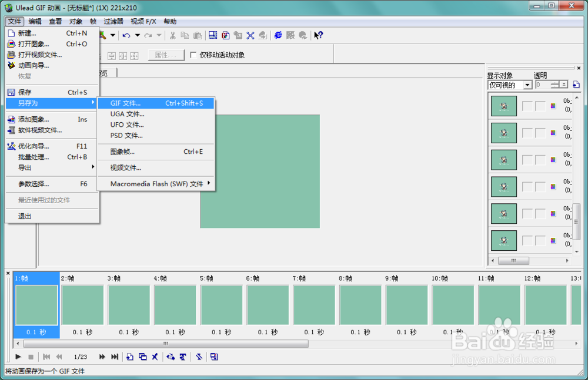Click the blue canvas size icon
The image size is (588, 380).
coord(213,35)
